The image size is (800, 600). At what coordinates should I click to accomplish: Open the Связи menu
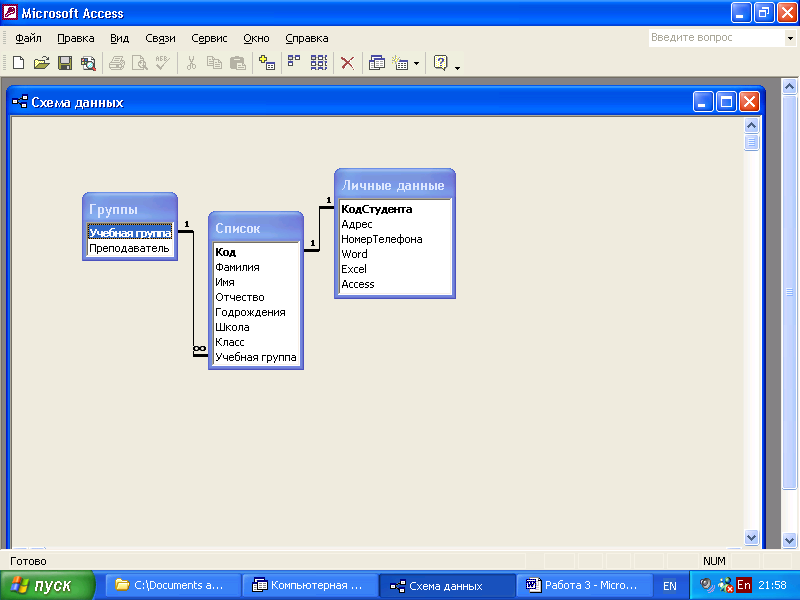[x=160, y=38]
